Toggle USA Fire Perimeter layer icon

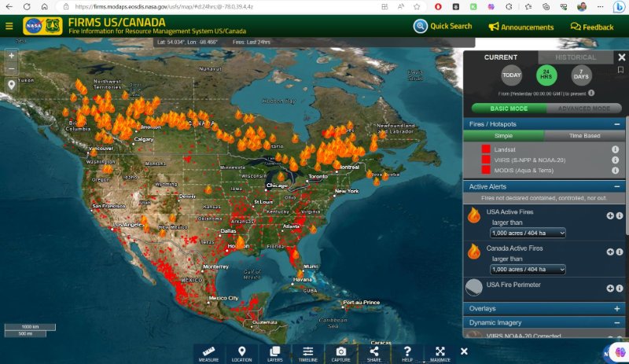(474, 287)
